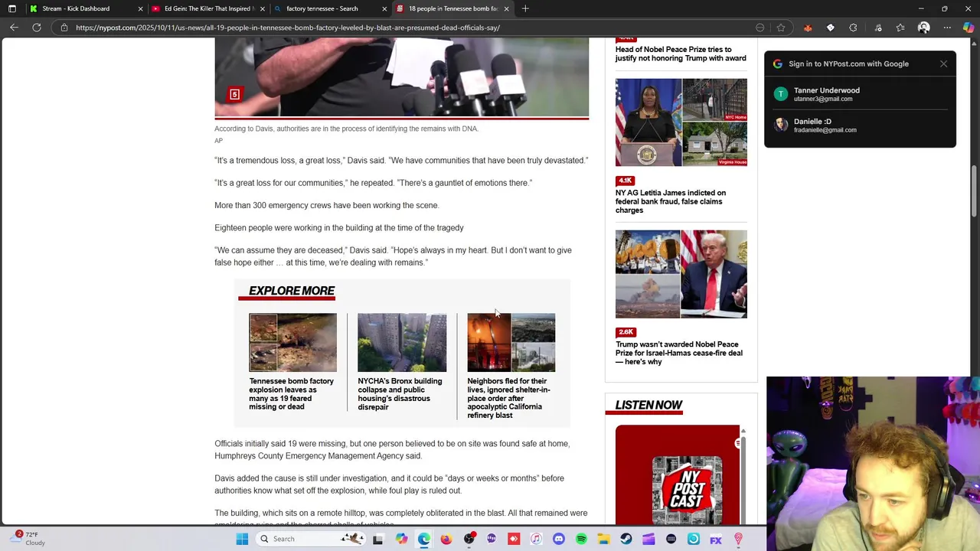
Task: Open the tab actions menu icon
Action: pos(11,8)
